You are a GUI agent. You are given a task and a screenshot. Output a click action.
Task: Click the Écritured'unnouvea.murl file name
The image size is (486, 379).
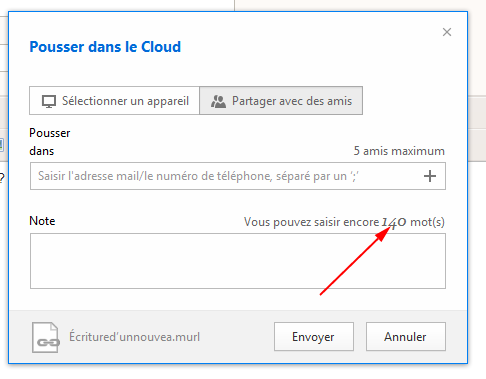pyautogui.click(x=134, y=337)
